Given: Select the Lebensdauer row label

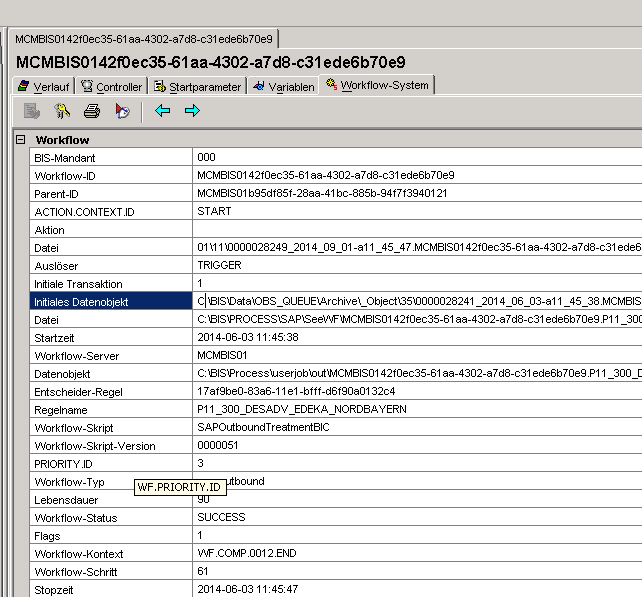Looking at the screenshot, I should (x=111, y=500).
